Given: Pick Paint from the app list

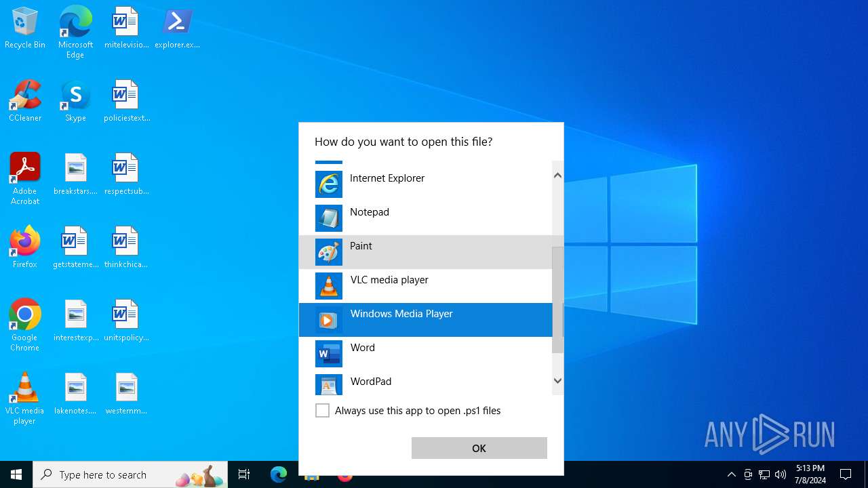Looking at the screenshot, I should click(x=425, y=252).
